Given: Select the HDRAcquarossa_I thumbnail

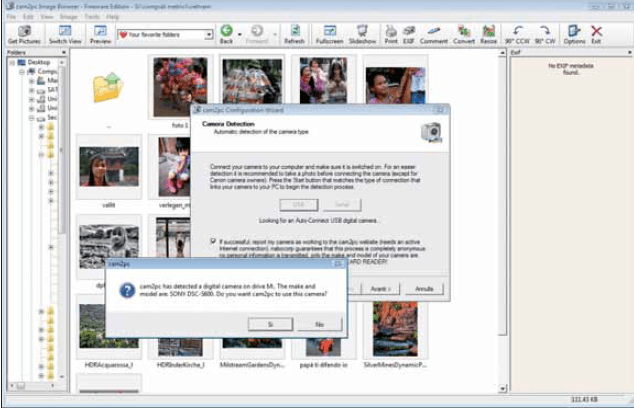Looking at the screenshot, I should (x=109, y=326).
